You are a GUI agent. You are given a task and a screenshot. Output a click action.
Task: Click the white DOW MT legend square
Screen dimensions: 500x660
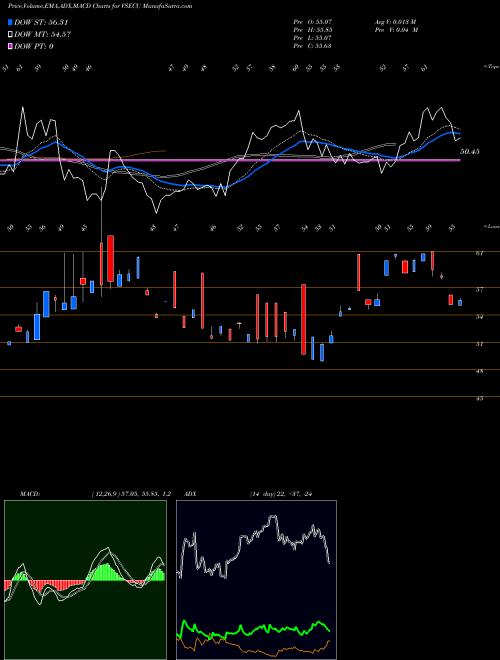point(11,34)
